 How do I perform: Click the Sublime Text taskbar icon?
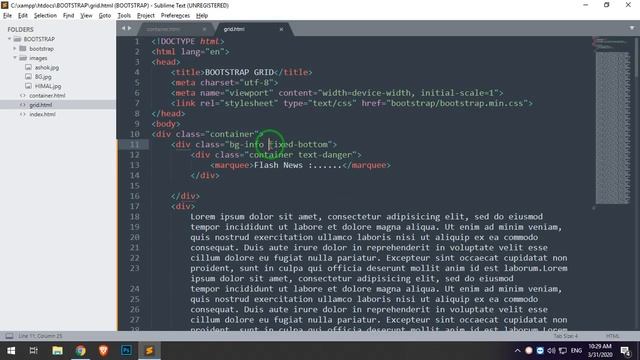pos(149,351)
